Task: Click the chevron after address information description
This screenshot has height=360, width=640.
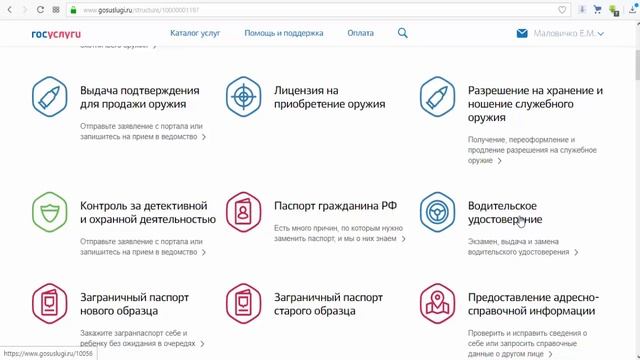Action: point(550,354)
